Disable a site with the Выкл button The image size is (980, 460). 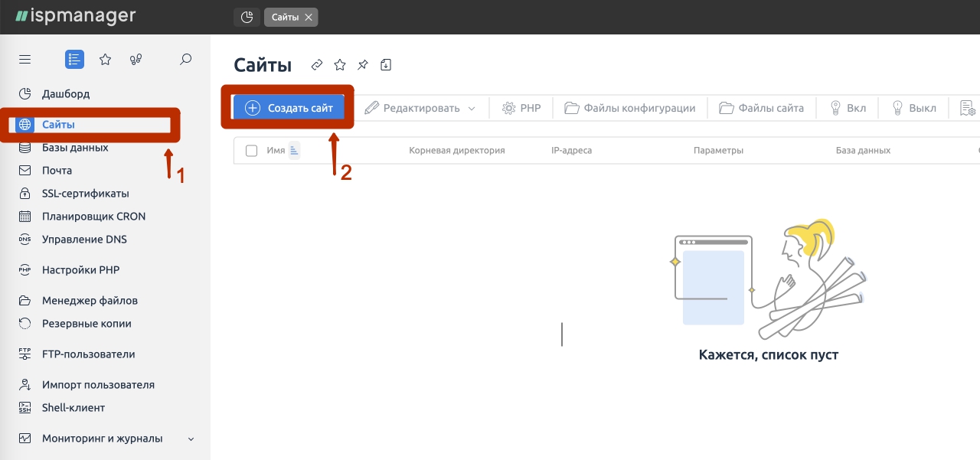[913, 107]
